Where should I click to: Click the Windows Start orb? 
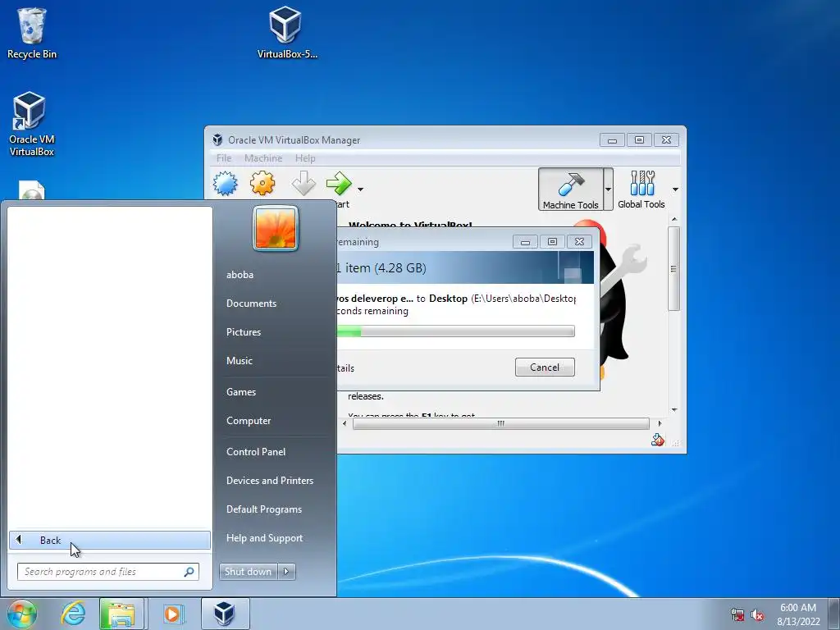[21, 614]
